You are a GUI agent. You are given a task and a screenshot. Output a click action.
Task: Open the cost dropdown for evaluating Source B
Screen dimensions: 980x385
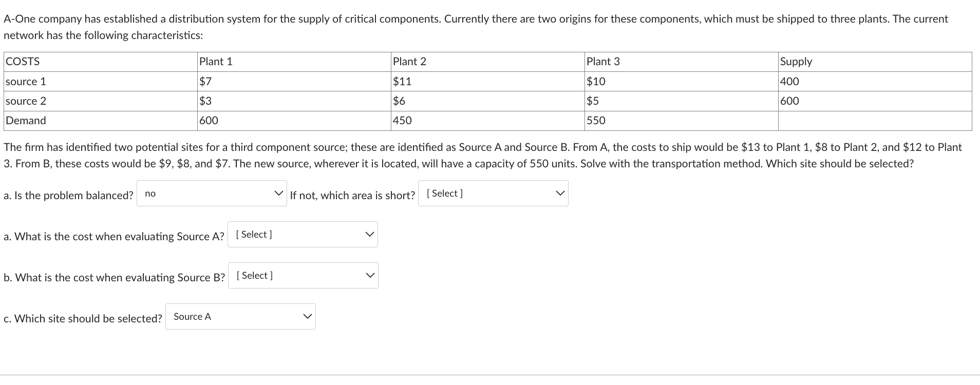pos(303,275)
